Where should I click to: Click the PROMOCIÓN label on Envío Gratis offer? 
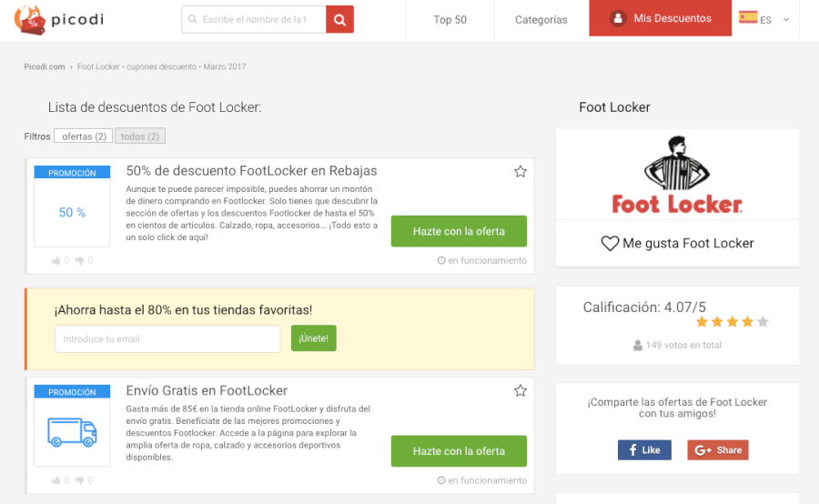click(72, 392)
